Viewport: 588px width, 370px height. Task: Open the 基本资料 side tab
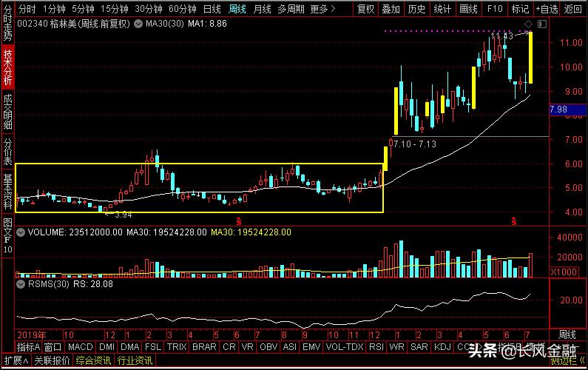7,192
